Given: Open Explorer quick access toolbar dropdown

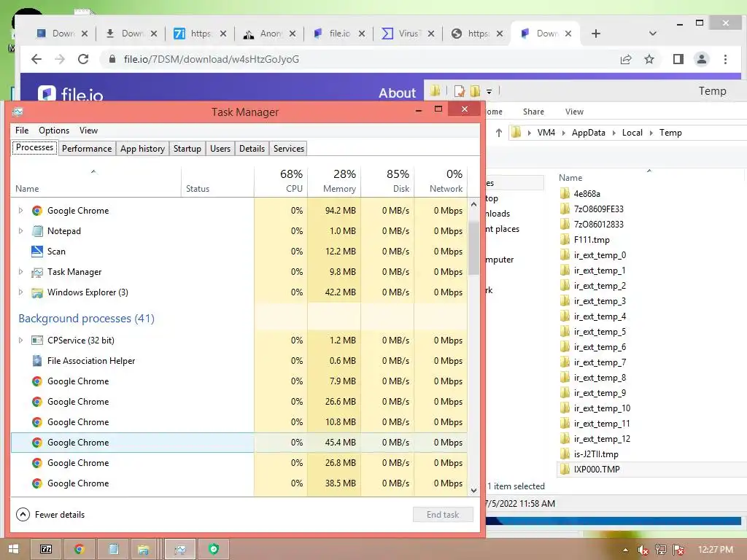Looking at the screenshot, I should click(489, 91).
